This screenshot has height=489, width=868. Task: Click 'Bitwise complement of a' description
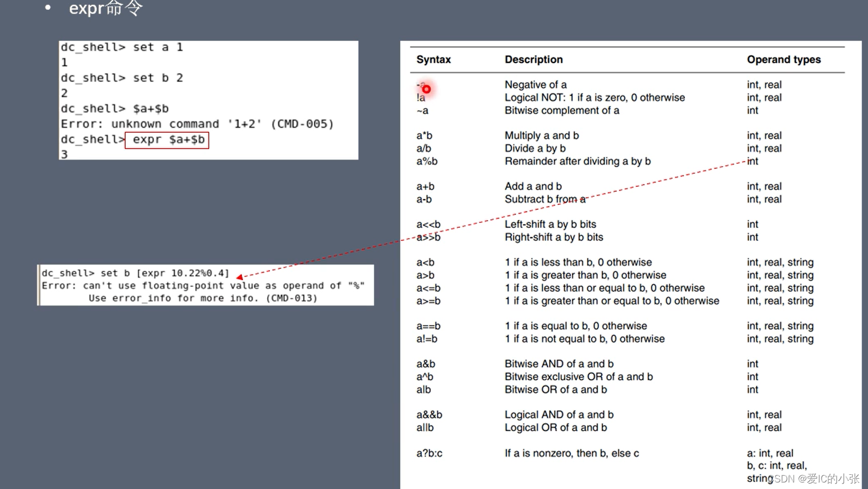coord(562,111)
